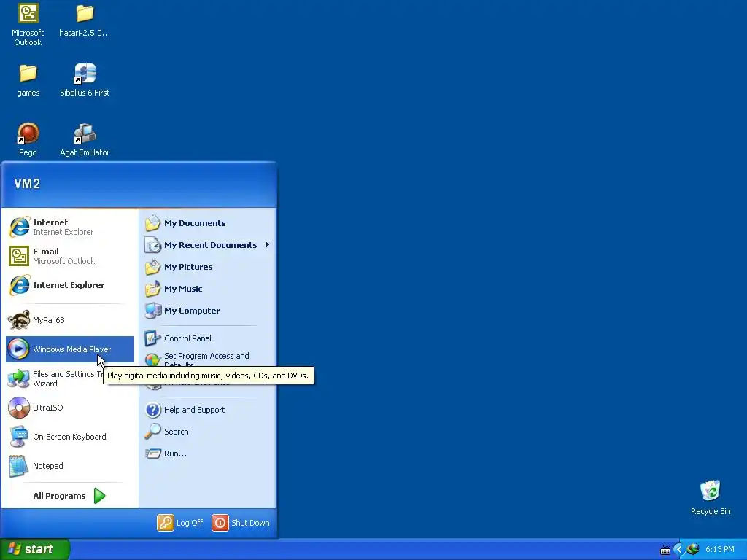Launch the Pego desktop shortcut
This screenshot has height=560, width=747.
click(28, 139)
